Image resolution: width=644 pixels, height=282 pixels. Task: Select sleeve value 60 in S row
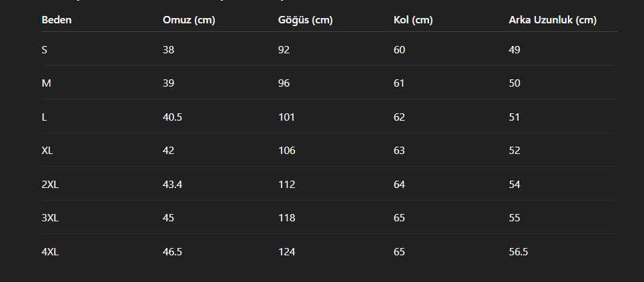point(399,50)
